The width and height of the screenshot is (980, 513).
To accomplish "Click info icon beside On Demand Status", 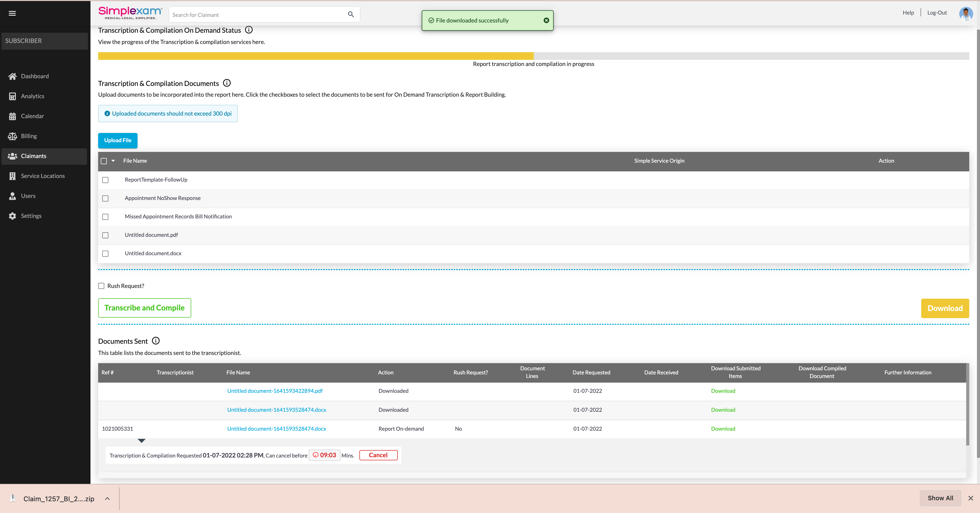I will 249,30.
